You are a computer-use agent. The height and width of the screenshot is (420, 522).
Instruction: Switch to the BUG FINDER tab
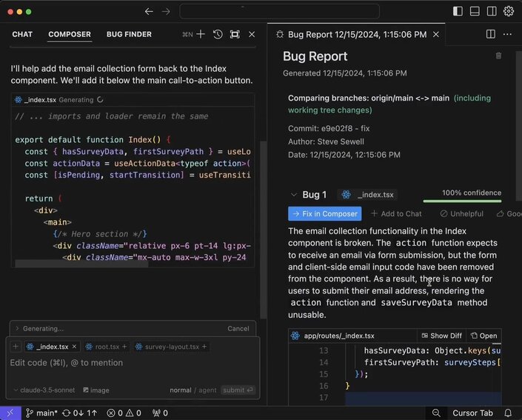(129, 34)
